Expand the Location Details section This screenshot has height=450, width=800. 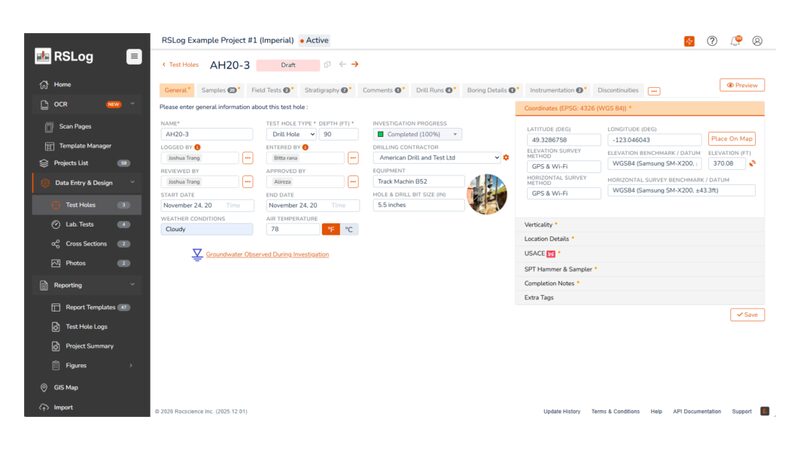[x=640, y=239]
